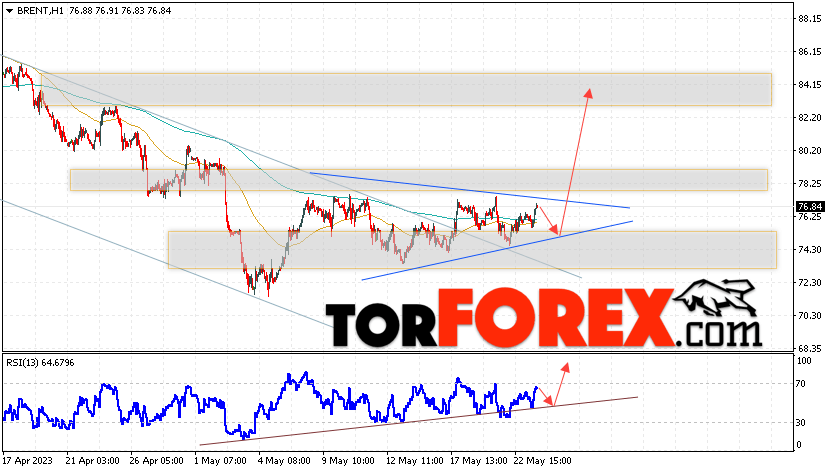This screenshot has height=472, width=833.
Task: Click the RSI 30 level label
Action: pos(802,423)
